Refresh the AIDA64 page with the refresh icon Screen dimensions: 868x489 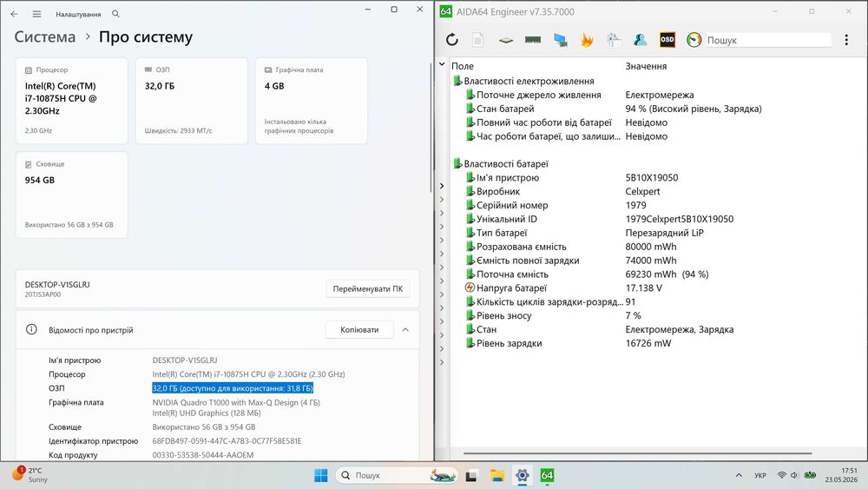pyautogui.click(x=451, y=39)
